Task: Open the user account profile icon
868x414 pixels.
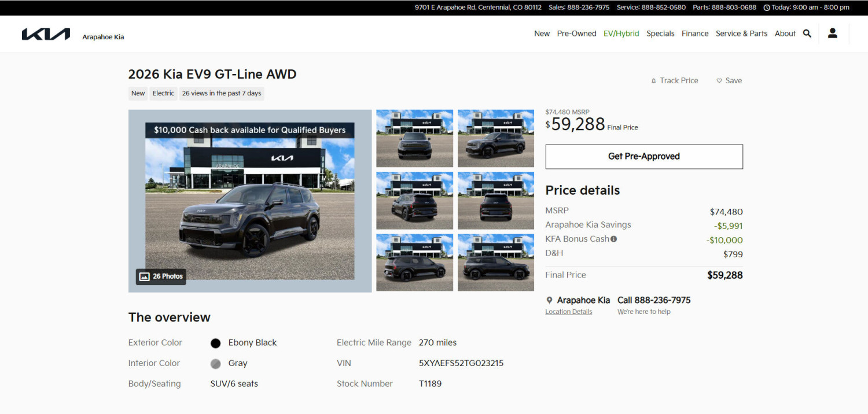Action: [833, 33]
